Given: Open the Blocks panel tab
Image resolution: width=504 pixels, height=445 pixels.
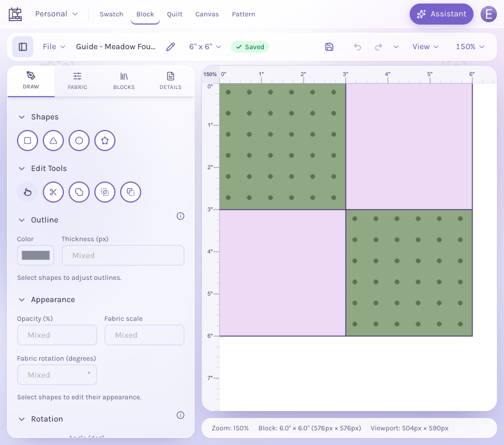Looking at the screenshot, I should [x=124, y=81].
